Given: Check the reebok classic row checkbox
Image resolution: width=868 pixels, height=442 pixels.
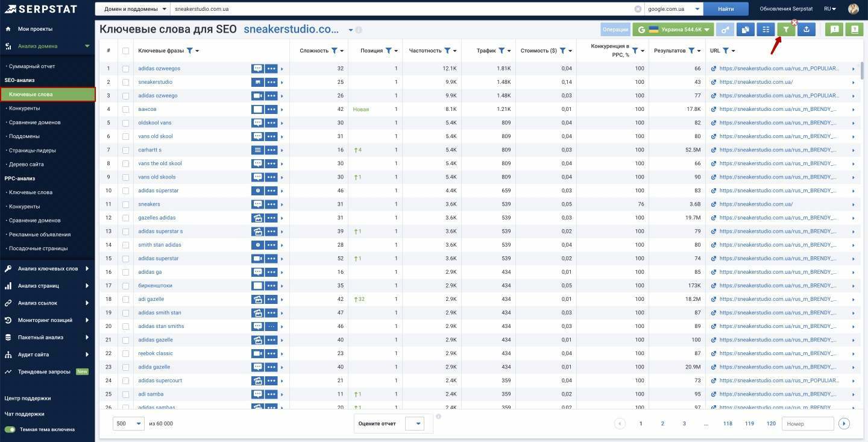Looking at the screenshot, I should click(125, 353).
